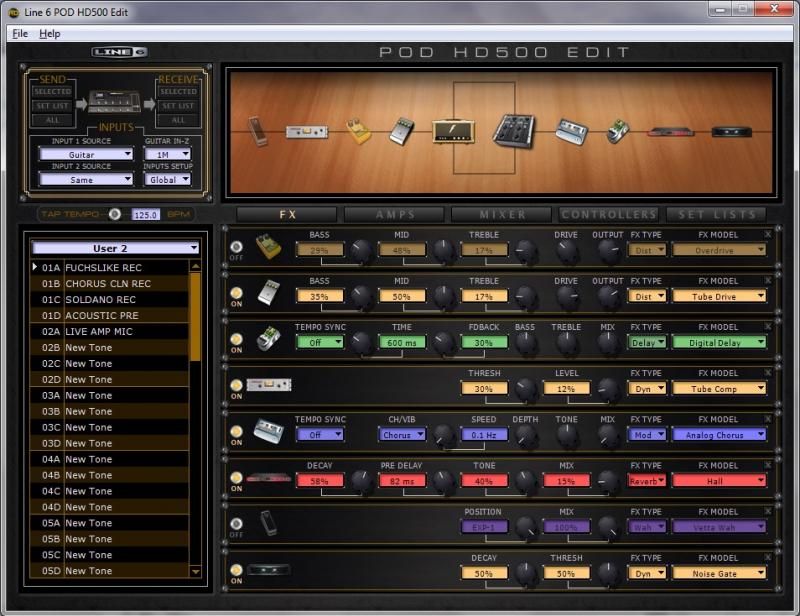Screen dimensions: 800x616
Task: Open the Delay FX Type dropdown
Action: tap(646, 342)
